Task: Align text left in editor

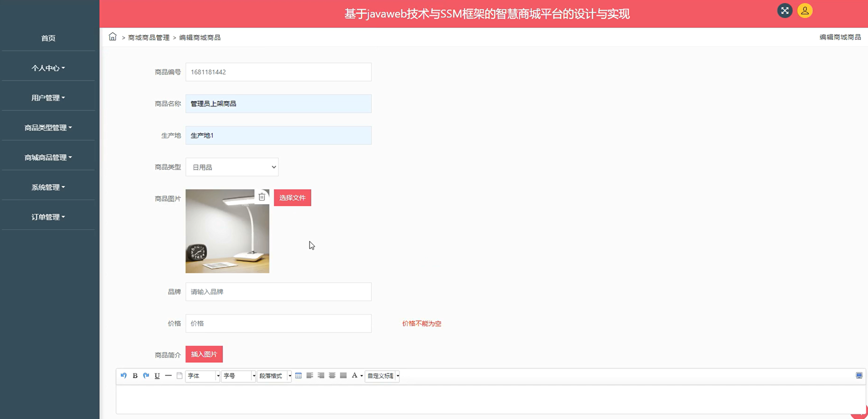Action: pyautogui.click(x=310, y=375)
